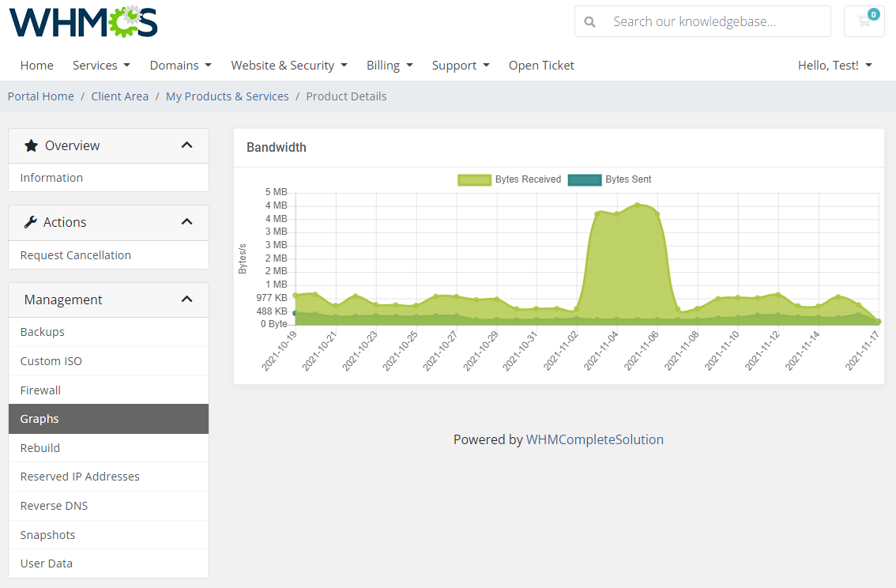Open the shopping cart icon
The height and width of the screenshot is (588, 896).
pyautogui.click(x=864, y=21)
